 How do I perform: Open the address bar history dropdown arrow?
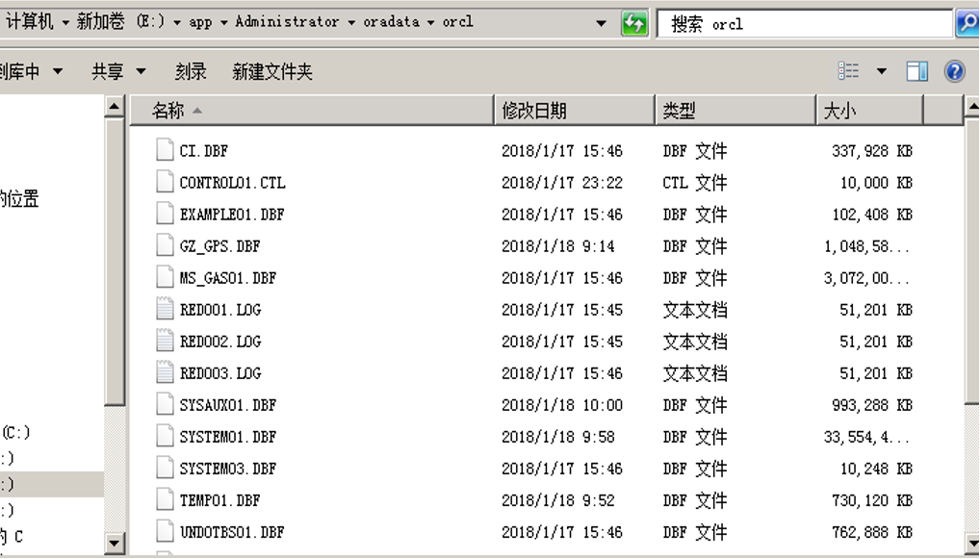pos(602,21)
